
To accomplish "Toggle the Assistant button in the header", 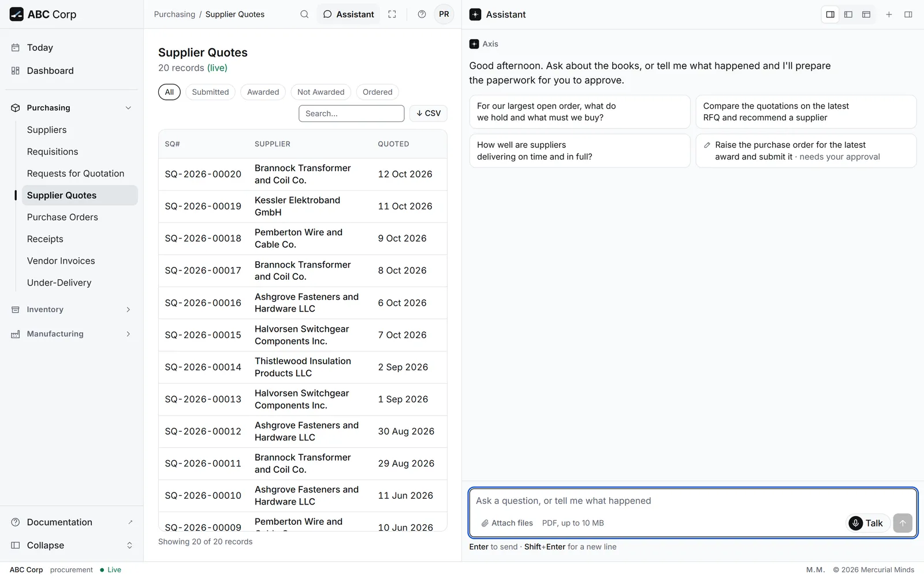I will click(349, 14).
